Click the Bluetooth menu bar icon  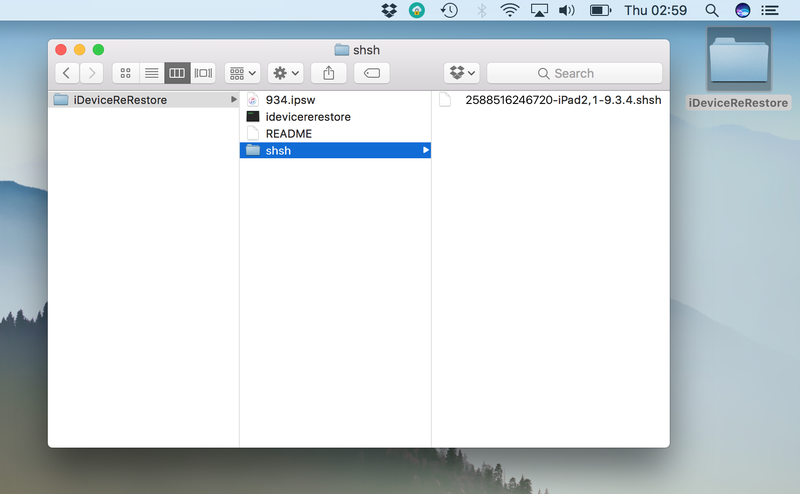(x=481, y=10)
